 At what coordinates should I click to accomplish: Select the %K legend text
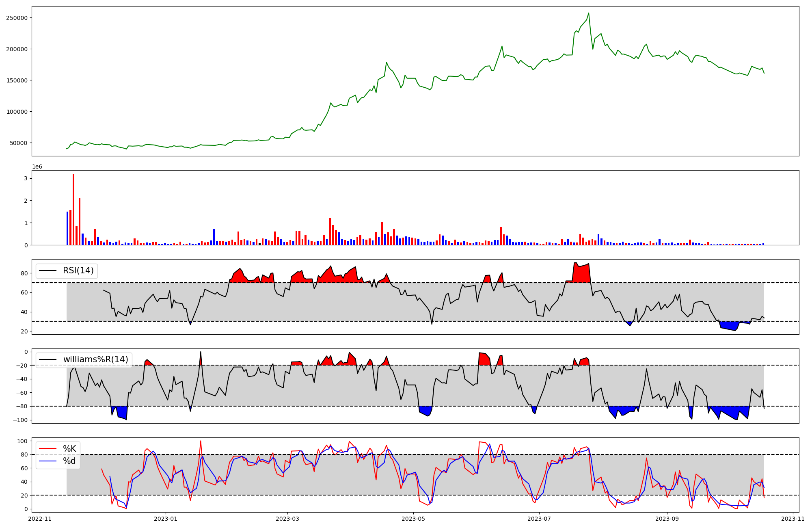pos(69,449)
